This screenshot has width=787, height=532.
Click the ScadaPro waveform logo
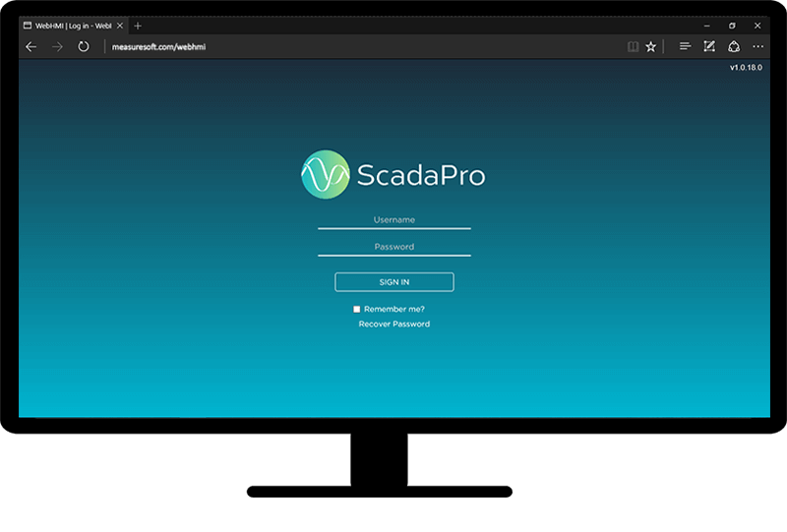point(325,175)
